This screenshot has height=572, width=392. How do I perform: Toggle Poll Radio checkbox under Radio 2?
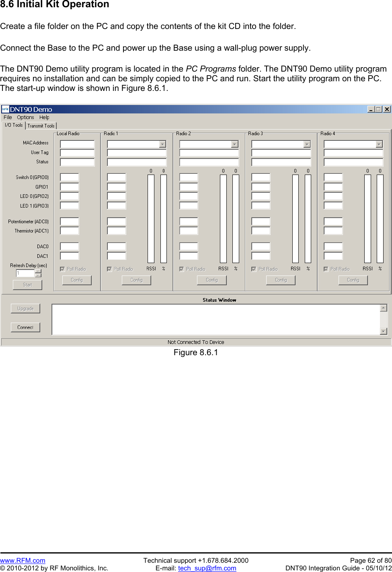[182, 269]
